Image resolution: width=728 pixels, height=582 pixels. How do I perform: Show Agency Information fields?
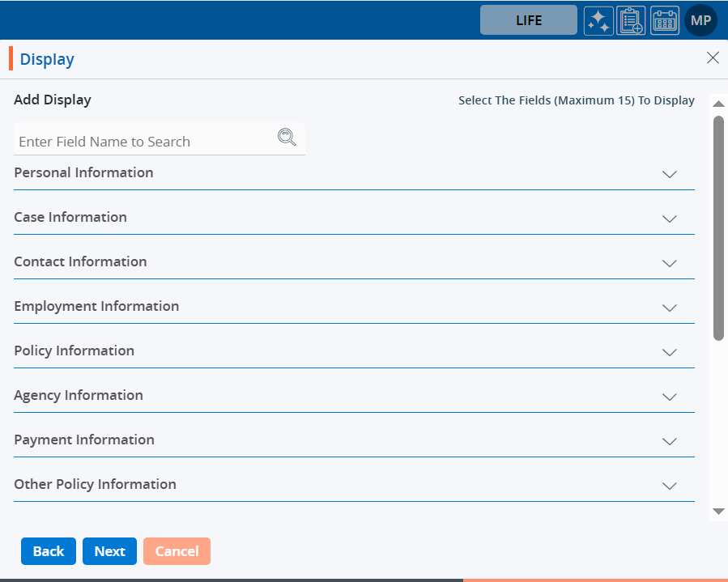[x=669, y=397]
